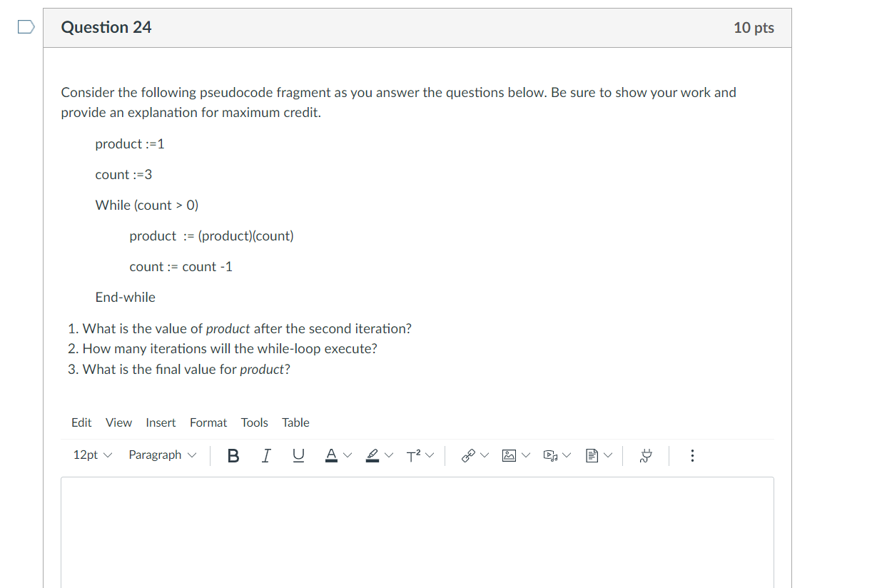882x588 pixels.
Task: Apply underline formatting
Action: [x=298, y=455]
